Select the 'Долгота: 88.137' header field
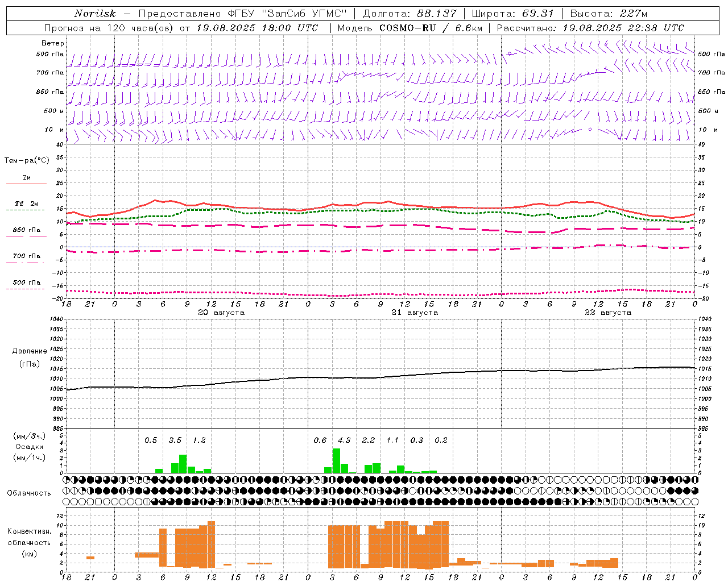728x582 pixels. (x=409, y=14)
